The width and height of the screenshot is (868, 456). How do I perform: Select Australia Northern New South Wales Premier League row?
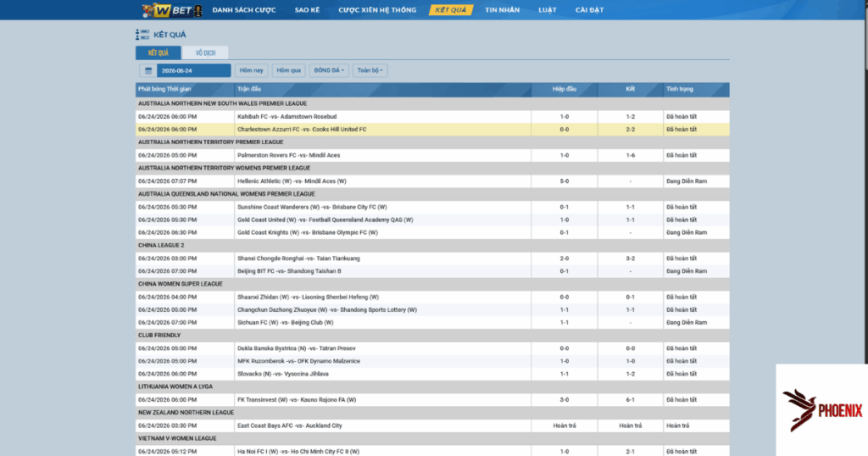point(432,103)
